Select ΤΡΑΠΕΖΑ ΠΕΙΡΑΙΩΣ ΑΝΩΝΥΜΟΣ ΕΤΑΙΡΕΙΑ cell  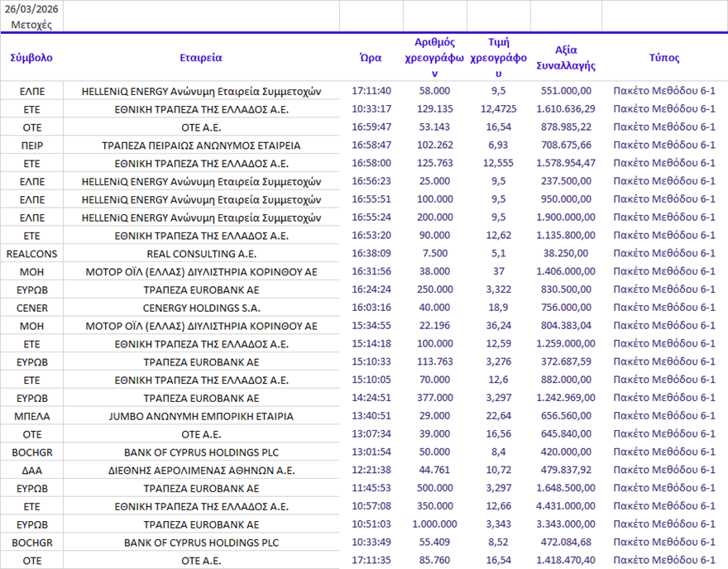tap(201, 146)
